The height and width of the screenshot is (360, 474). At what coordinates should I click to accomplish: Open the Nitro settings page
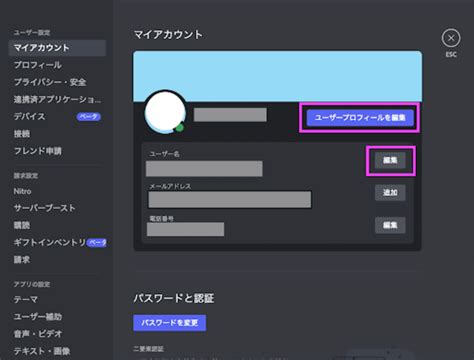click(57, 191)
